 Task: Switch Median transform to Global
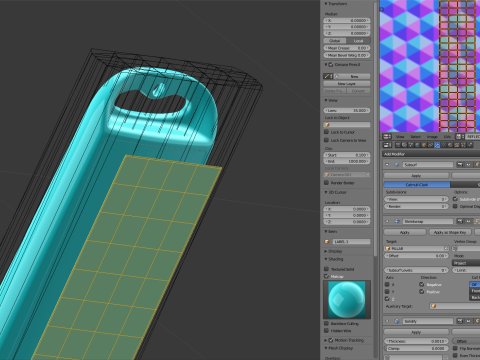334,40
